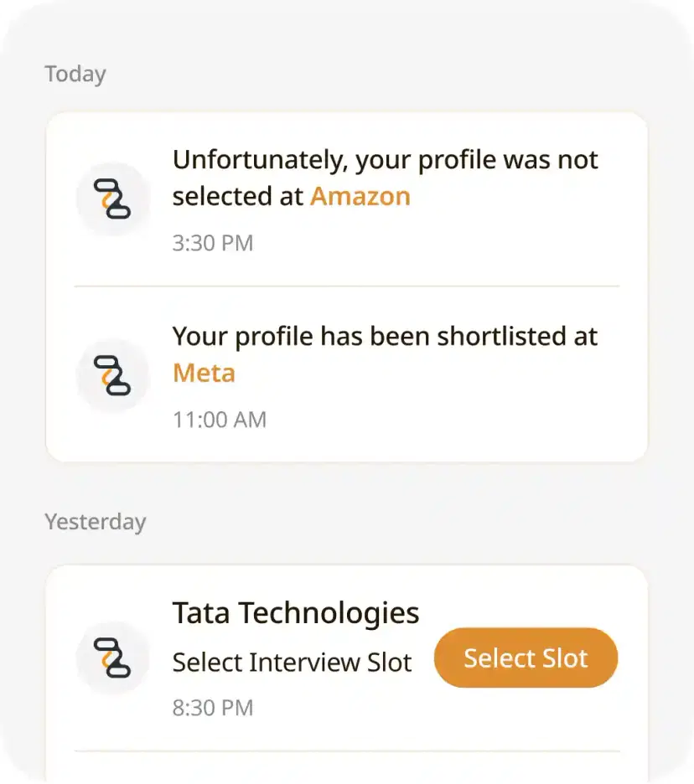Image resolution: width=694 pixels, height=784 pixels.
Task: Click the Today section header
Action: [75, 75]
